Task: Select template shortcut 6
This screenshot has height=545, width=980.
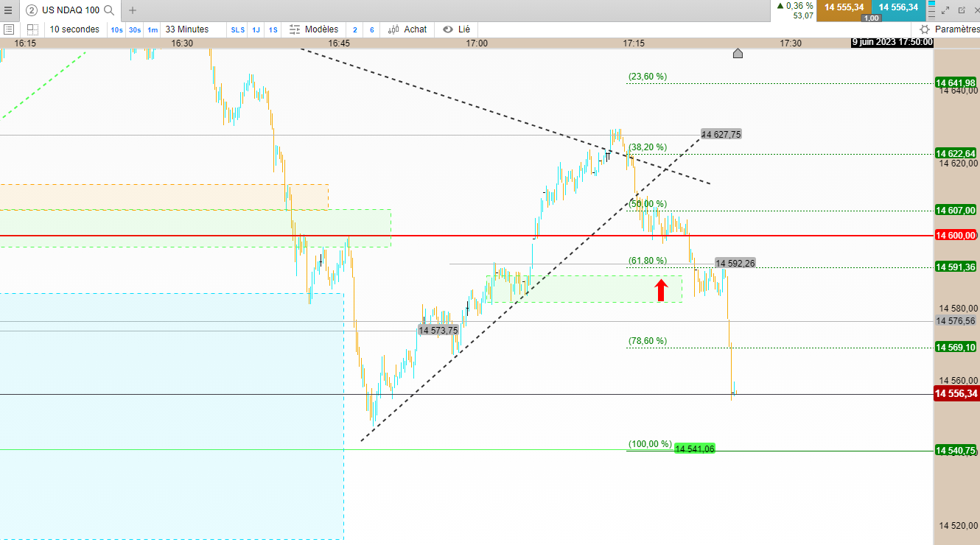Action: [x=371, y=29]
